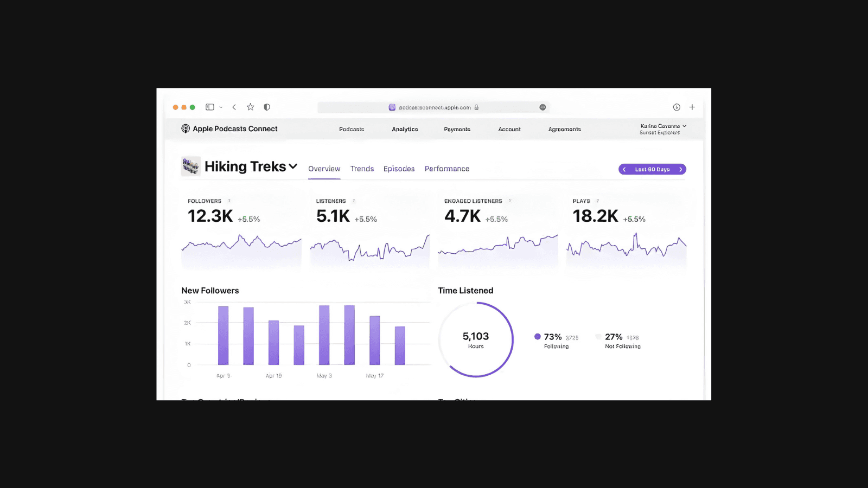The image size is (868, 488).
Task: Click the 12.3K followers value
Action: 210,216
